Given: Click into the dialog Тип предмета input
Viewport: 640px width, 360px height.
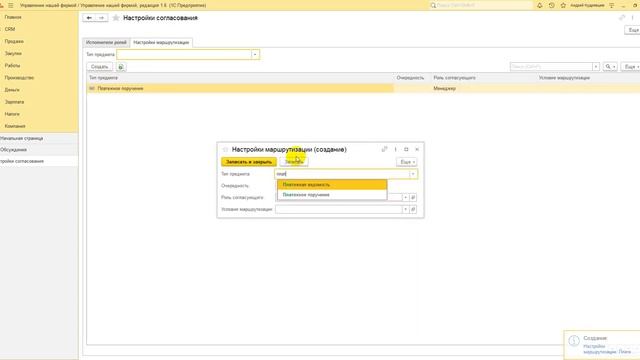Looking at the screenshot, I should pos(342,174).
